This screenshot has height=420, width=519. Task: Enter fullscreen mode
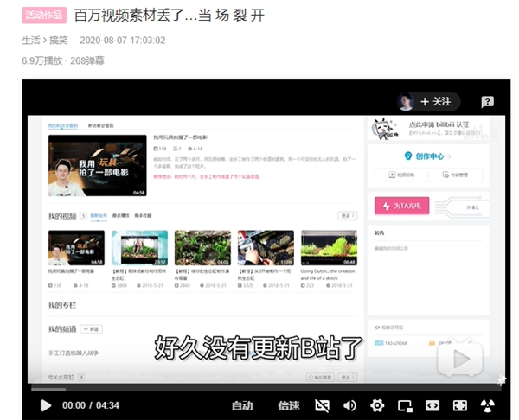click(460, 405)
